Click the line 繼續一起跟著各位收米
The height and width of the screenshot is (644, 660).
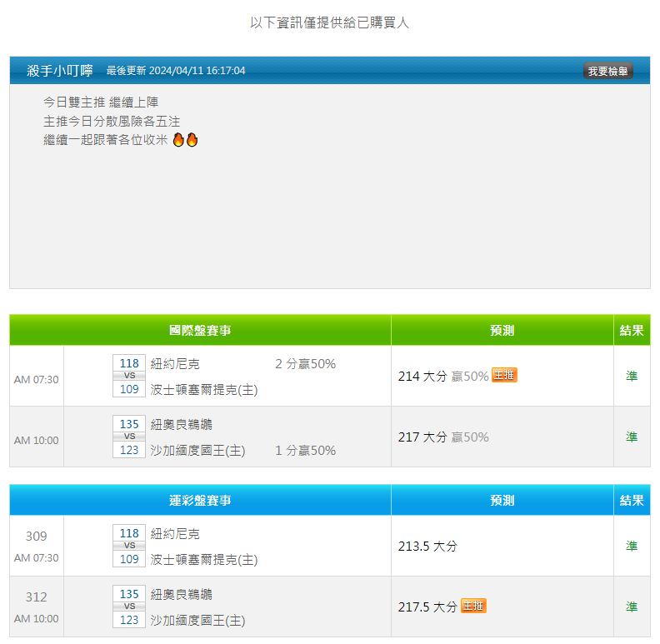(106, 140)
